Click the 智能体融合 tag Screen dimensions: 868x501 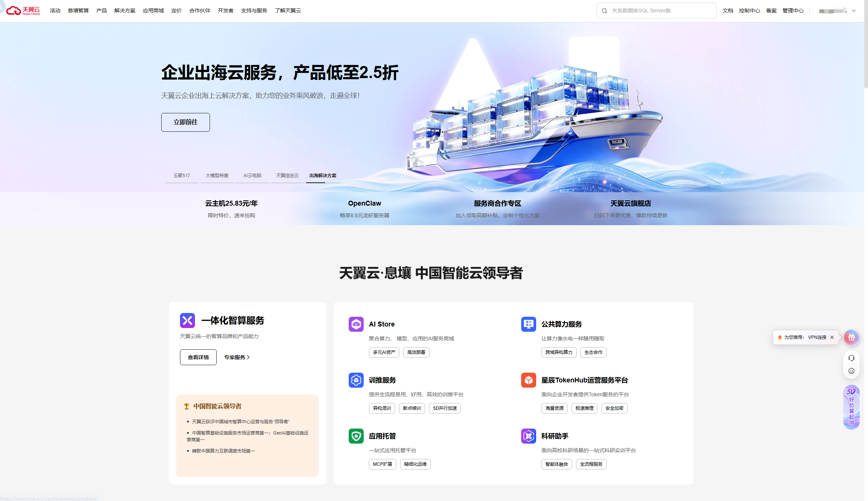point(557,464)
